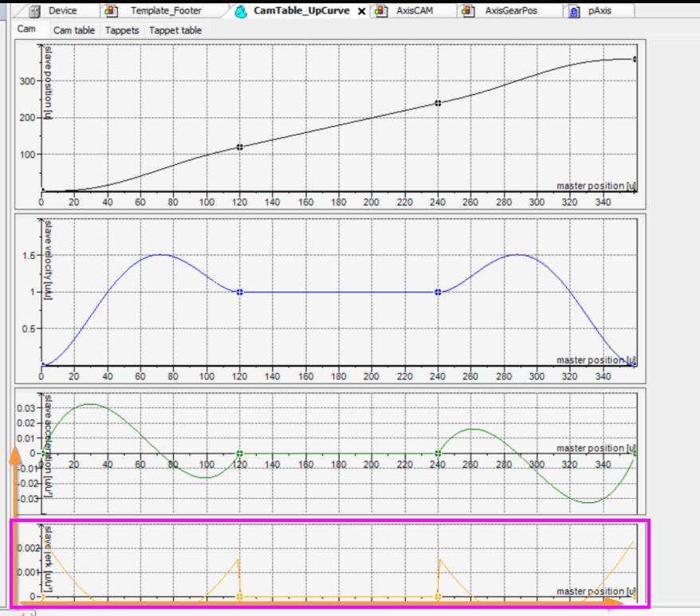Image resolution: width=700 pixels, height=616 pixels.
Task: Open the Tappets sub-tab
Action: coord(122,30)
